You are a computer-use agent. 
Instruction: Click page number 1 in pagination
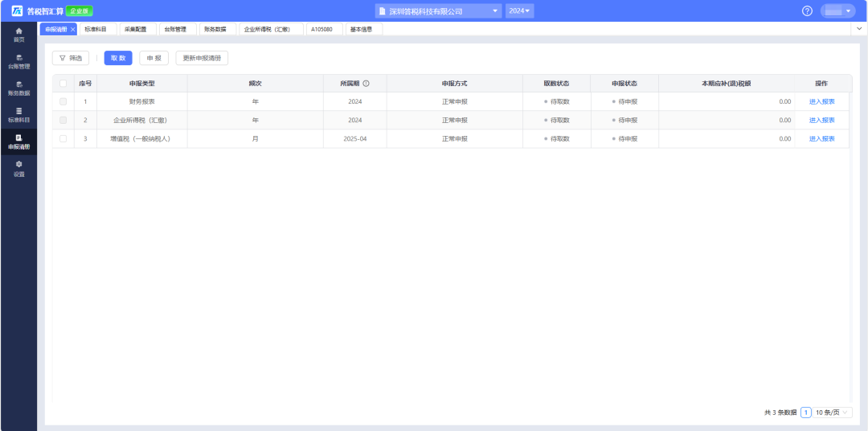tap(805, 413)
